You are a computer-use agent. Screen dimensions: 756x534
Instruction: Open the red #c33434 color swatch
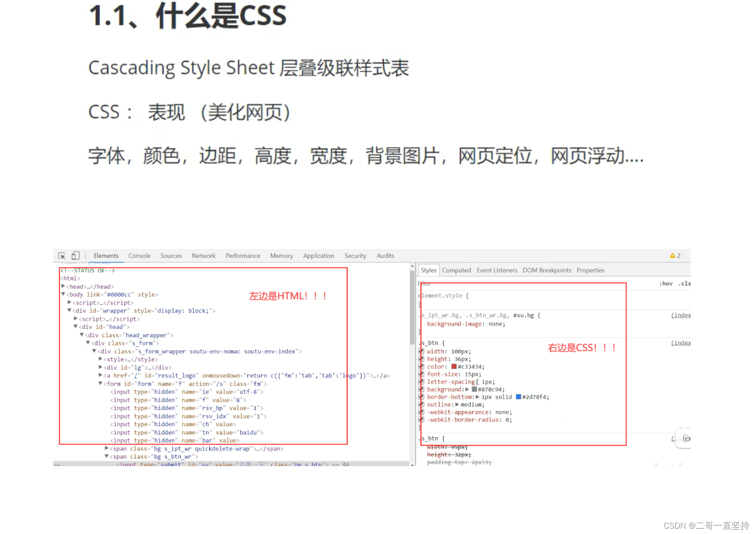click(454, 367)
